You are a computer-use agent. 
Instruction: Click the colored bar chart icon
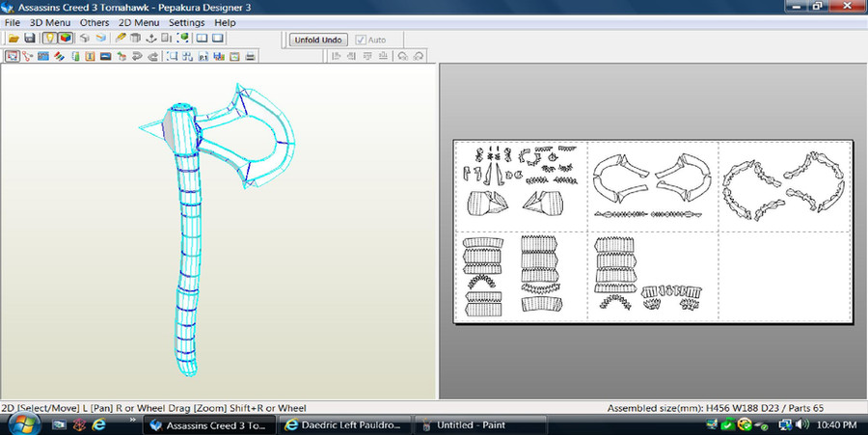coord(219,56)
